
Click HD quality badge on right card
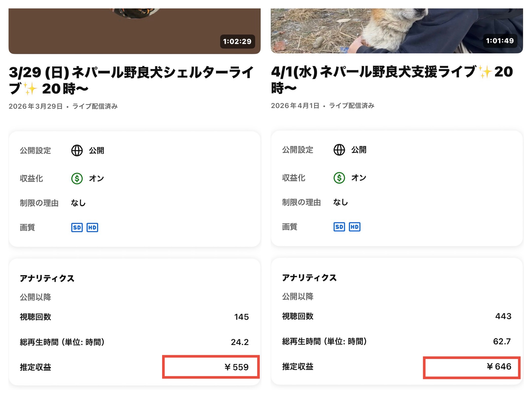[x=354, y=227]
